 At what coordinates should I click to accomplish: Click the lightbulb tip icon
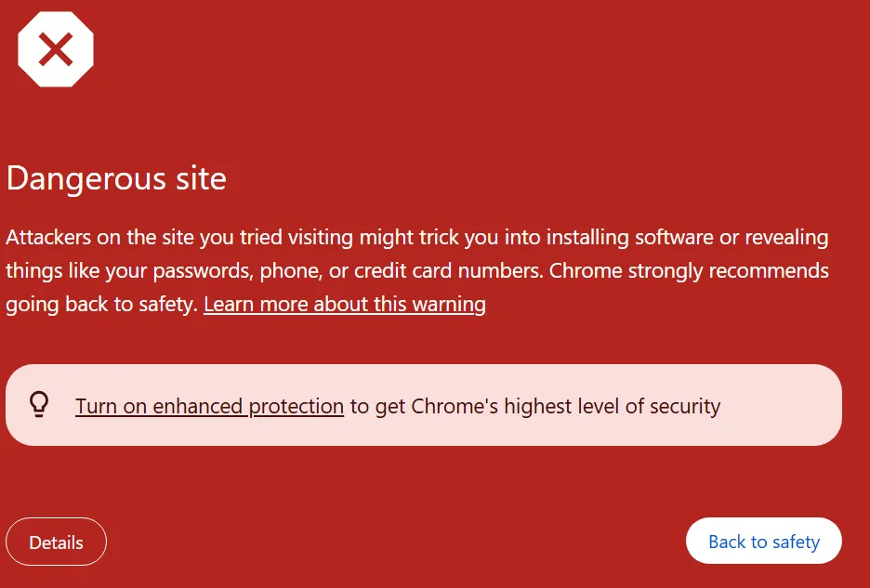tap(39, 404)
